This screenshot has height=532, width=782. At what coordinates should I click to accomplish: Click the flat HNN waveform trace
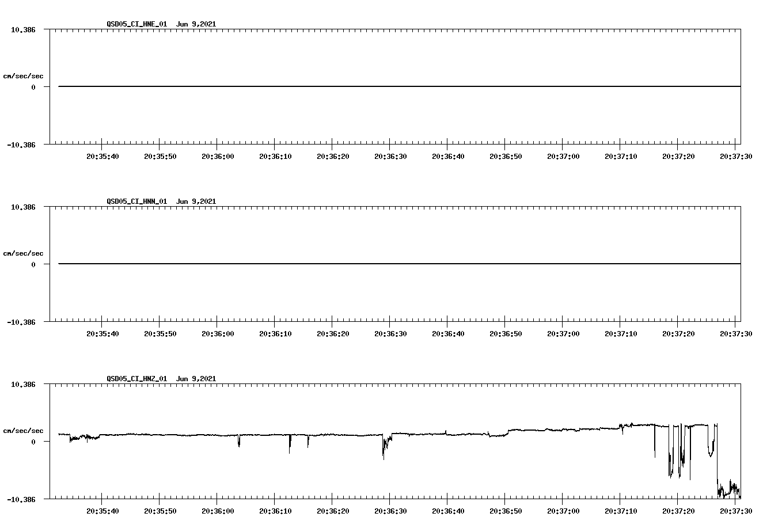pos(400,264)
